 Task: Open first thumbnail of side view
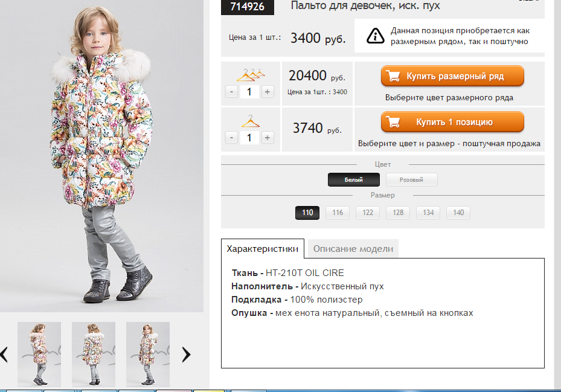point(39,354)
